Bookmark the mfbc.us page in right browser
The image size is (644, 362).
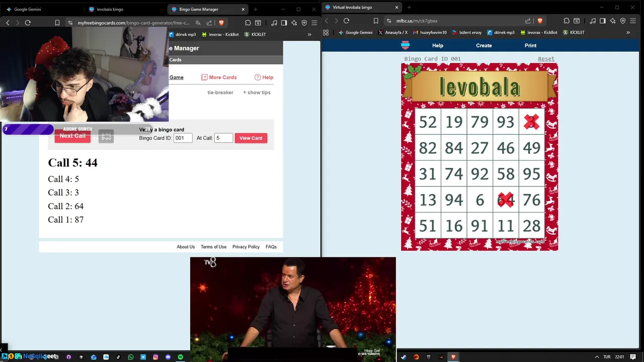tap(376, 21)
